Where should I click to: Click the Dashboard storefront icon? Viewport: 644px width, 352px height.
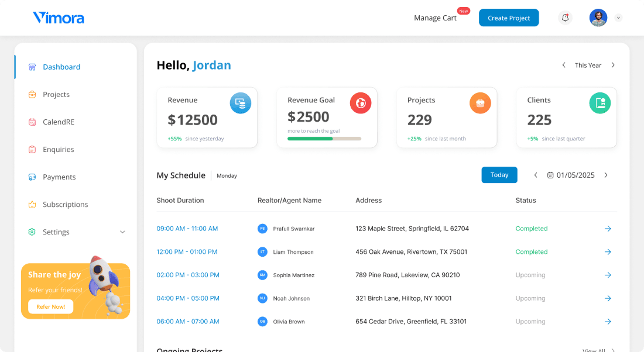click(32, 67)
